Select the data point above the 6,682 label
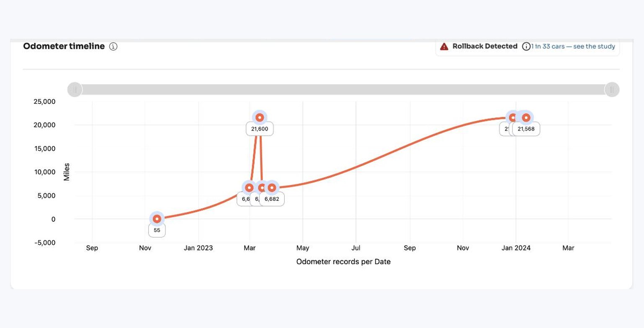This screenshot has height=328, width=644. coord(272,187)
